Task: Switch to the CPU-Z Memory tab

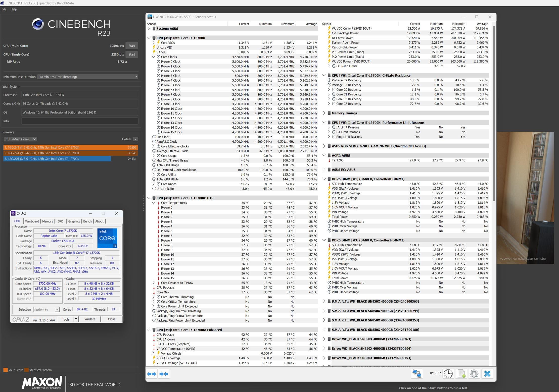Action: tap(48, 221)
